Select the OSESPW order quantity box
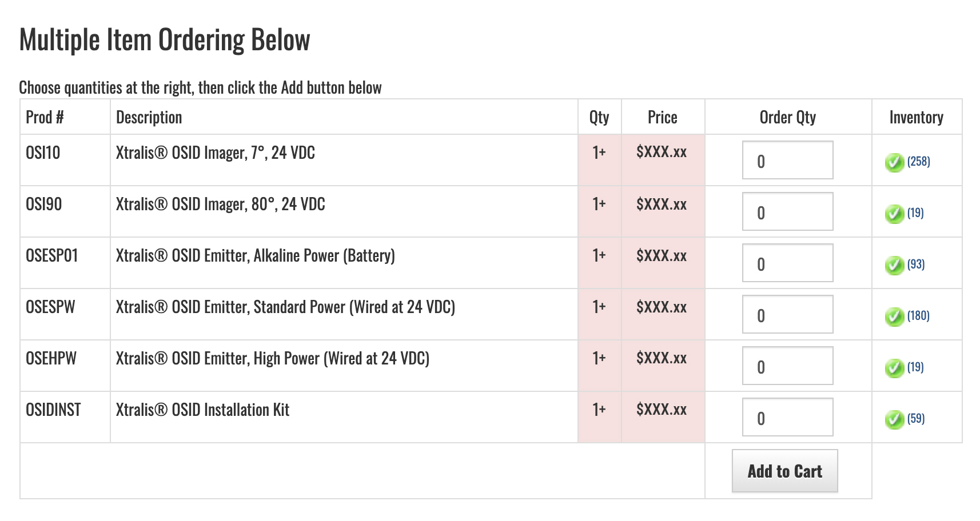This screenshot has height=521, width=980. click(x=787, y=314)
